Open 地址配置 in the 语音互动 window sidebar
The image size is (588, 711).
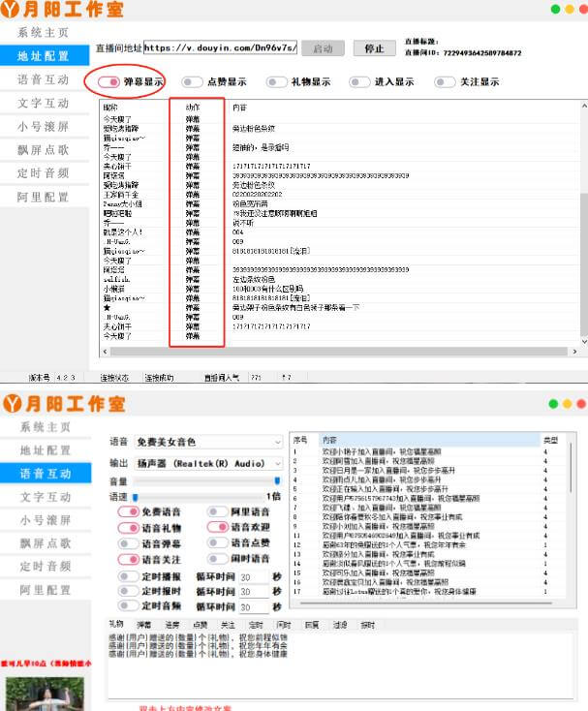[46, 450]
